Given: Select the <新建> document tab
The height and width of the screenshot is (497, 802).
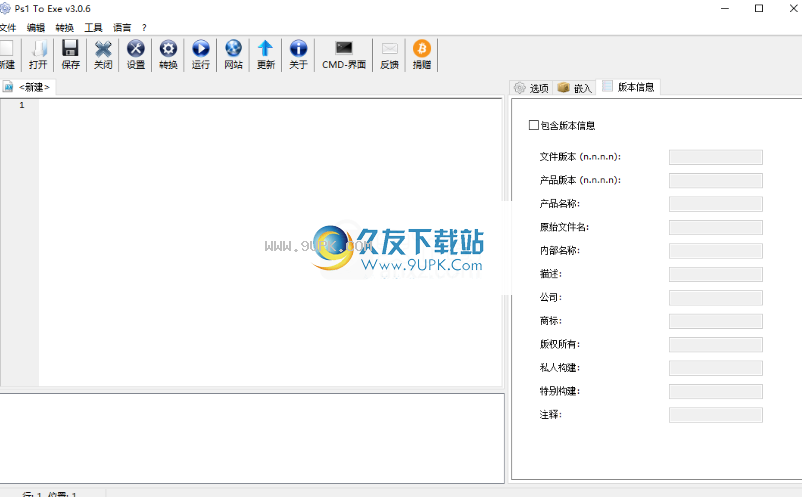Looking at the screenshot, I should [x=27, y=87].
